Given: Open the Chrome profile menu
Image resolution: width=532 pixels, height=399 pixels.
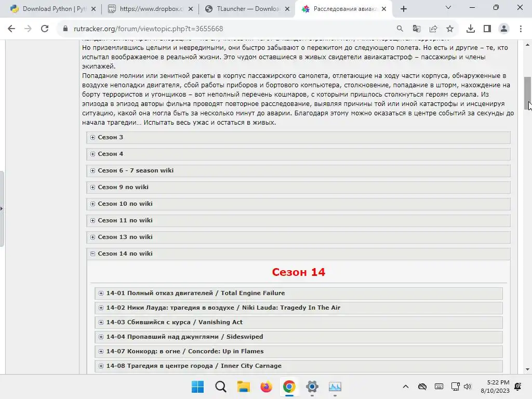Looking at the screenshot, I should point(504,29).
